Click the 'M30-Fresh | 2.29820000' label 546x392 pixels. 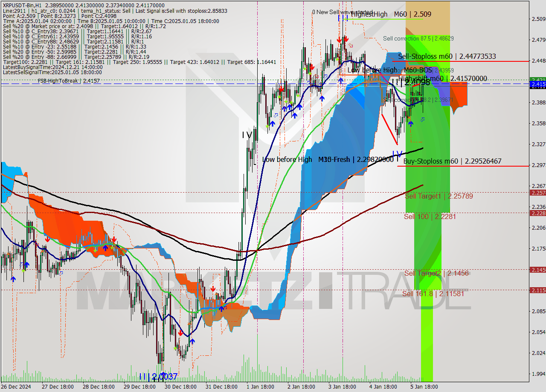pos(356,159)
